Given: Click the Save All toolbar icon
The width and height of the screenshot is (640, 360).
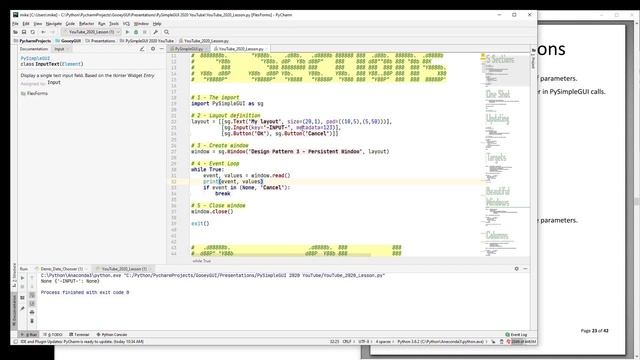Looking at the screenshot, I should click(x=24, y=32).
